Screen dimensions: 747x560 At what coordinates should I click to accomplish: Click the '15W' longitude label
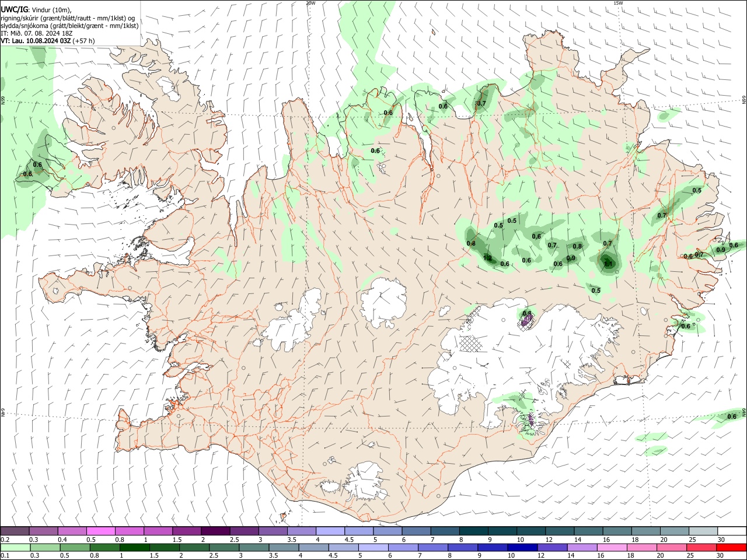tap(618, 3)
